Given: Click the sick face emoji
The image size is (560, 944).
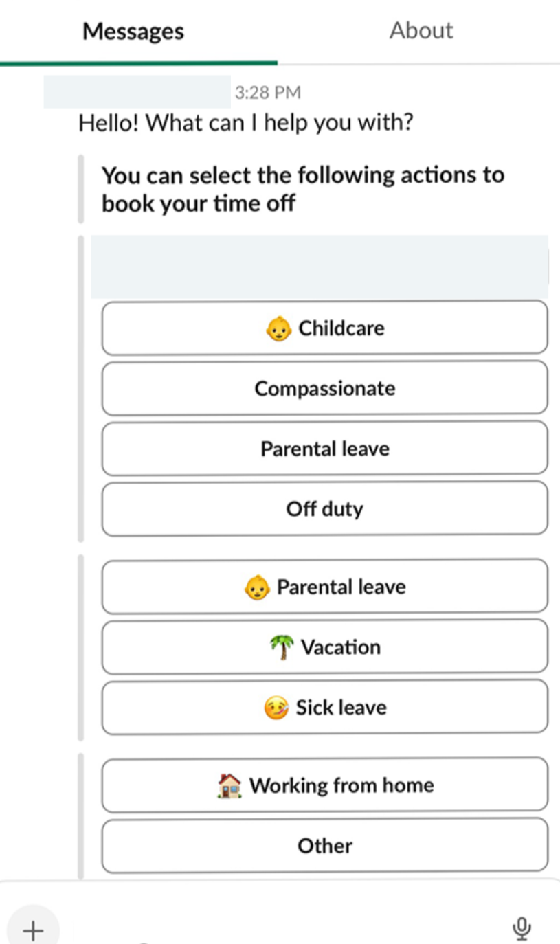Looking at the screenshot, I should click(276, 708).
